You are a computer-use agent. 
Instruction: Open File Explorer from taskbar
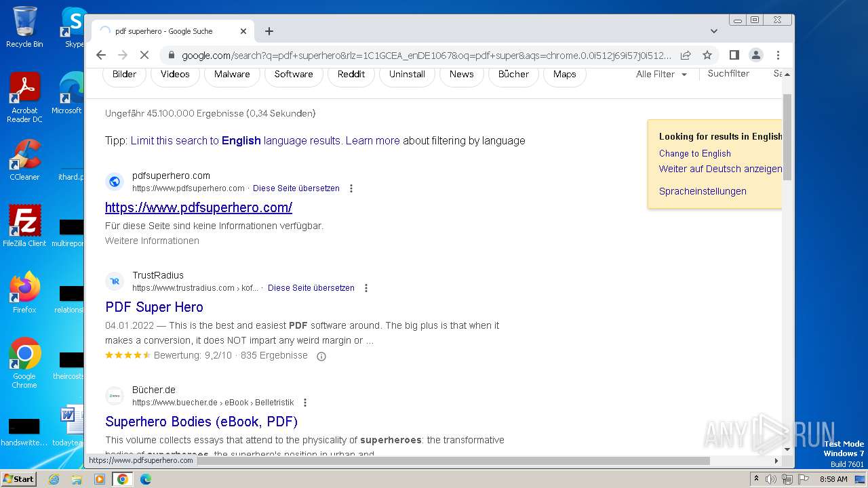pyautogui.click(x=77, y=479)
